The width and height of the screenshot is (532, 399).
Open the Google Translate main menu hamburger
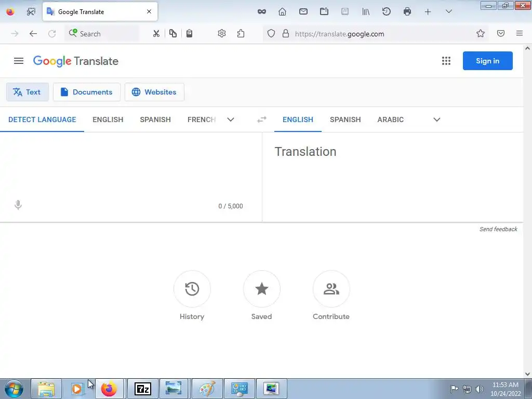tap(19, 61)
